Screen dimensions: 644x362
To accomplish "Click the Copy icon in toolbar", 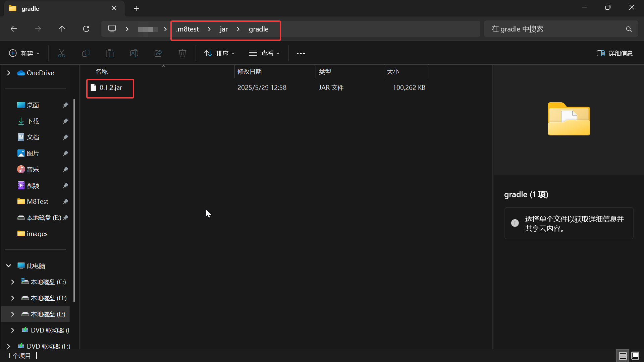I will [x=86, y=53].
